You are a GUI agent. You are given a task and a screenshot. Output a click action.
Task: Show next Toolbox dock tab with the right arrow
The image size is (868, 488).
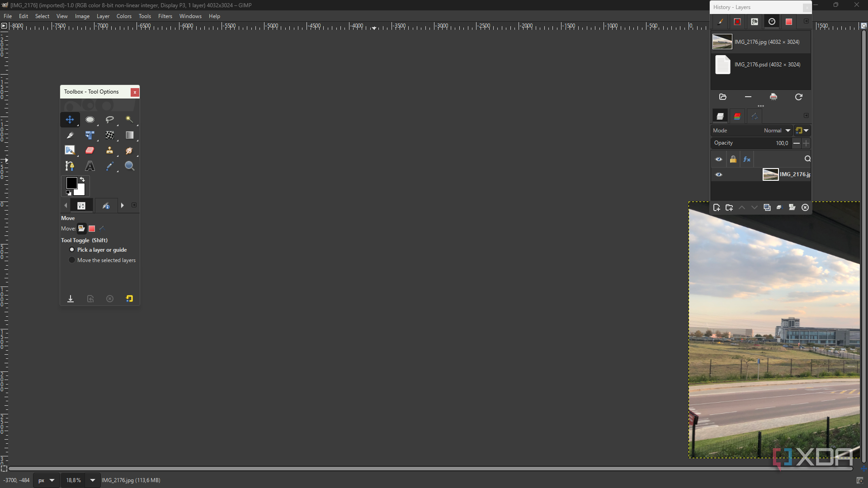[122, 206]
